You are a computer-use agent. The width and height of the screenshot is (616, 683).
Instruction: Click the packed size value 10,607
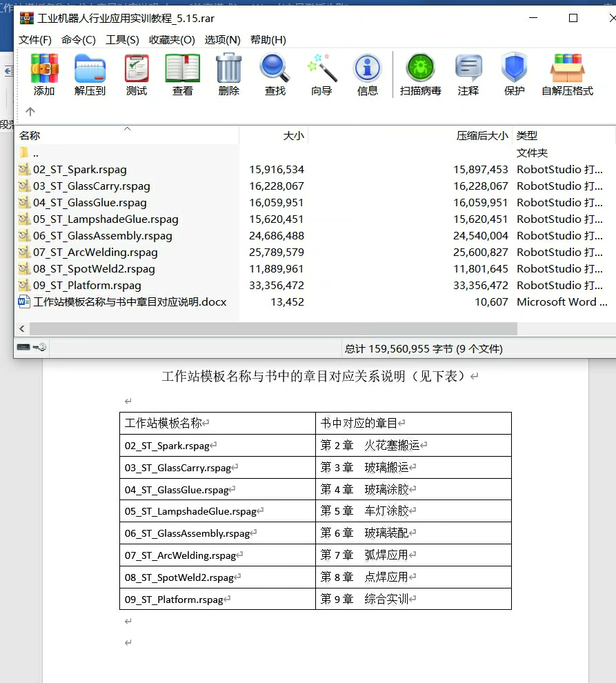tap(491, 302)
